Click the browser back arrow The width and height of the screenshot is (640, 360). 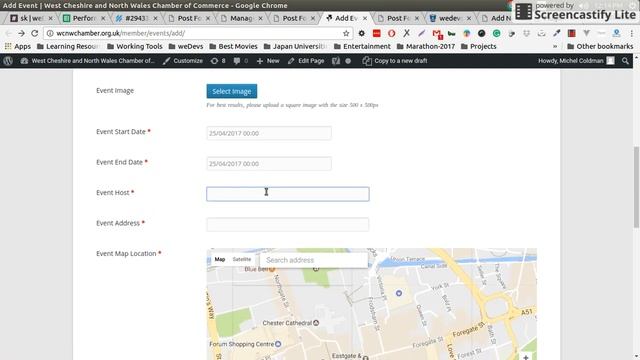point(9,33)
